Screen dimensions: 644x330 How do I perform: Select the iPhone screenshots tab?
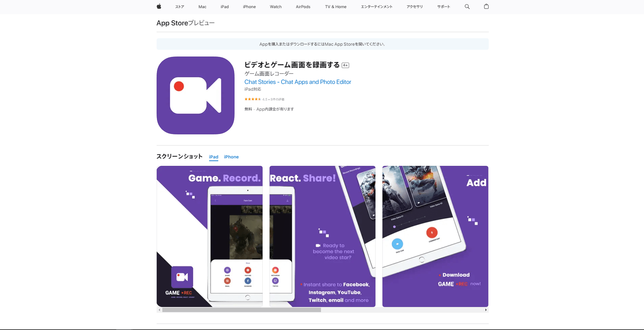click(231, 157)
